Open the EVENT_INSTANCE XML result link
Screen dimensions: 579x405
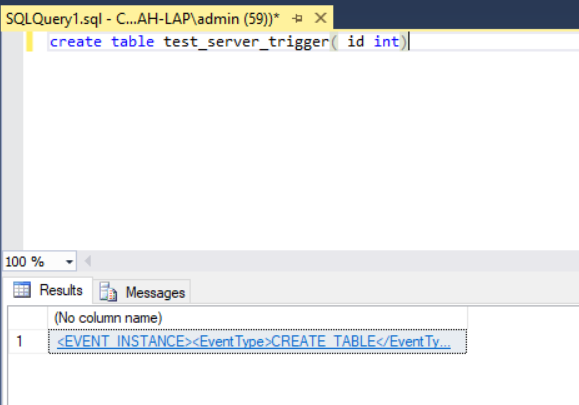point(254,341)
